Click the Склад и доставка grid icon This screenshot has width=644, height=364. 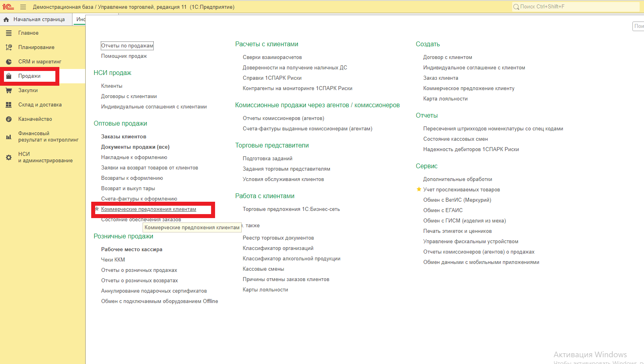tap(9, 105)
